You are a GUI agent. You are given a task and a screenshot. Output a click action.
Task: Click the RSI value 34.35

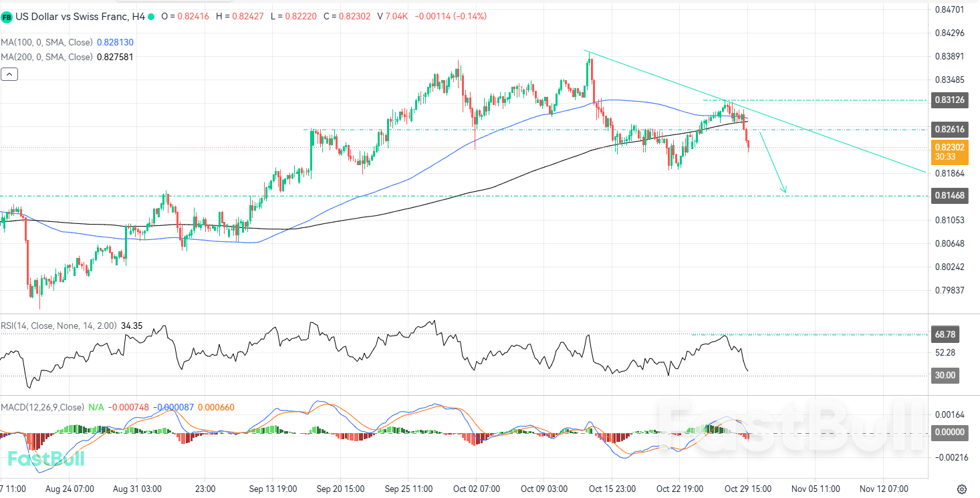click(x=132, y=326)
